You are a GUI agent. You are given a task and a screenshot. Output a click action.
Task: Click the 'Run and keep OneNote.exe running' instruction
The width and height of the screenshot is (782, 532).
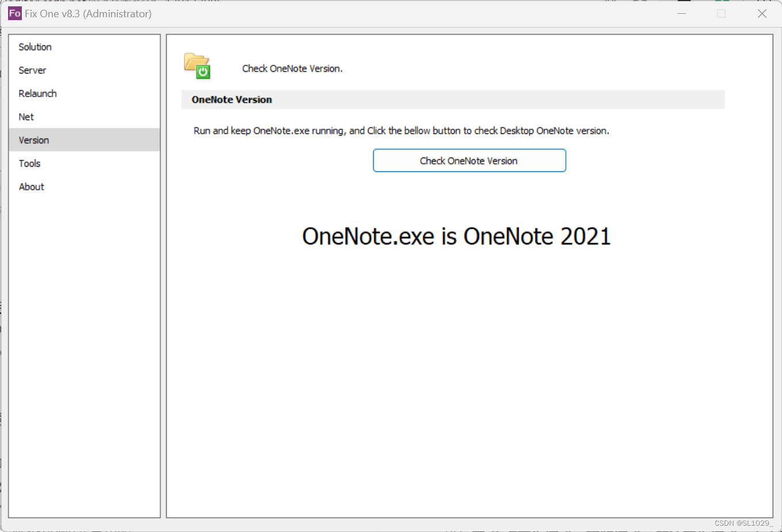(401, 131)
